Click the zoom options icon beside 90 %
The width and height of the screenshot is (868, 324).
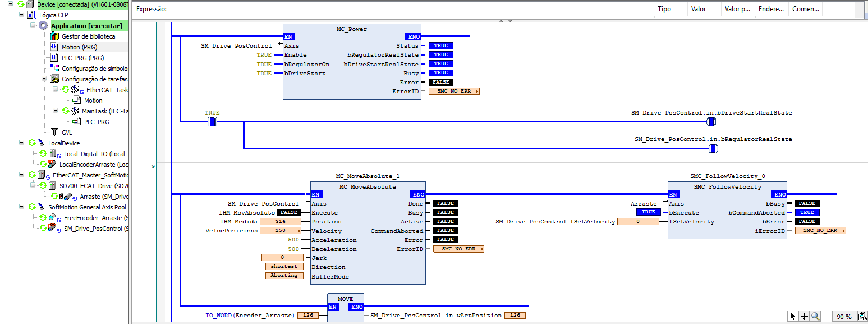point(862,316)
